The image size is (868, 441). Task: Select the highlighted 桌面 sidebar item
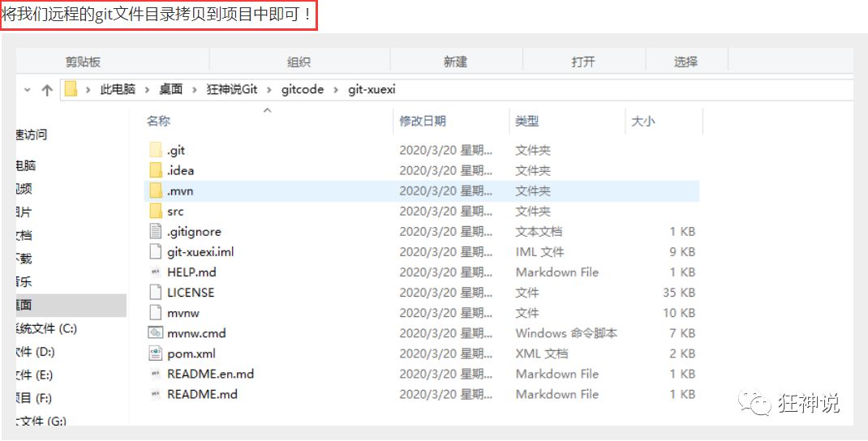(x=71, y=305)
